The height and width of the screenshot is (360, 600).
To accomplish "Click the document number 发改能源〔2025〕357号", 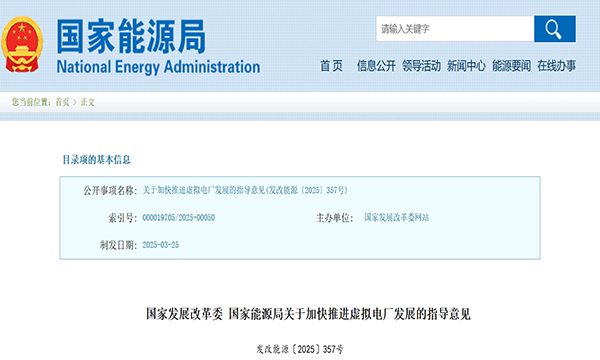I will click(300, 349).
